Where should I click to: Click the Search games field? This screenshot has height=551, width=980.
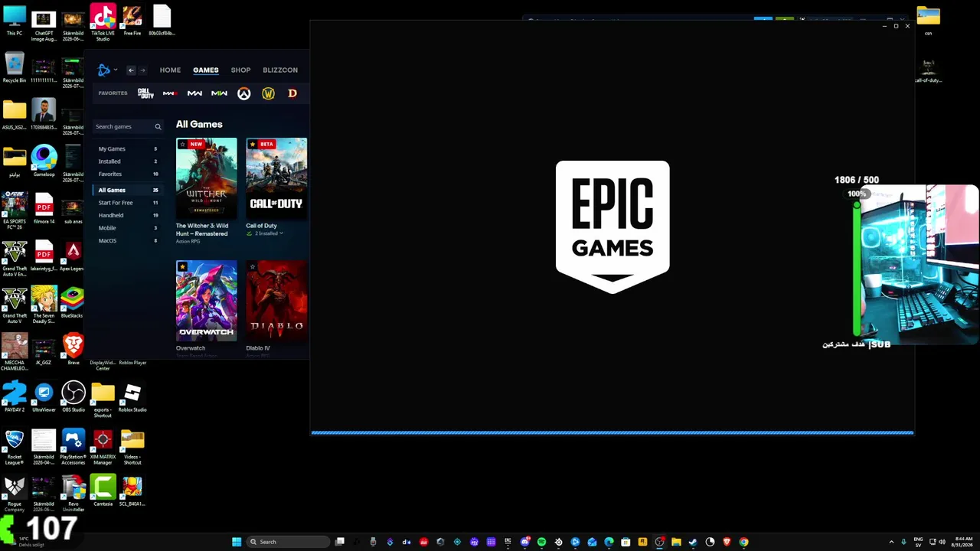(x=127, y=126)
